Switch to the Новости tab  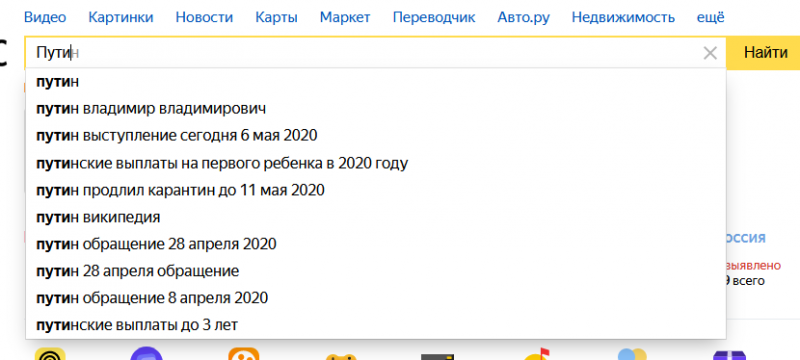tap(204, 17)
